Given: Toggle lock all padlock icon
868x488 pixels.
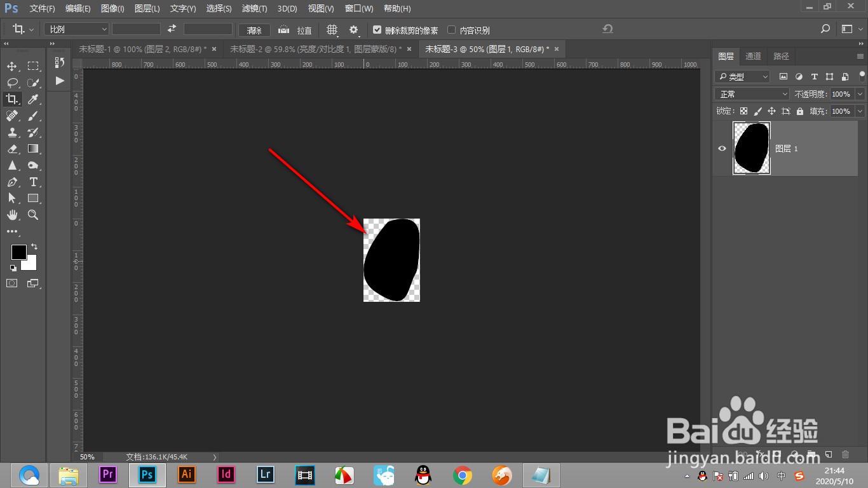Looking at the screenshot, I should click(x=799, y=111).
